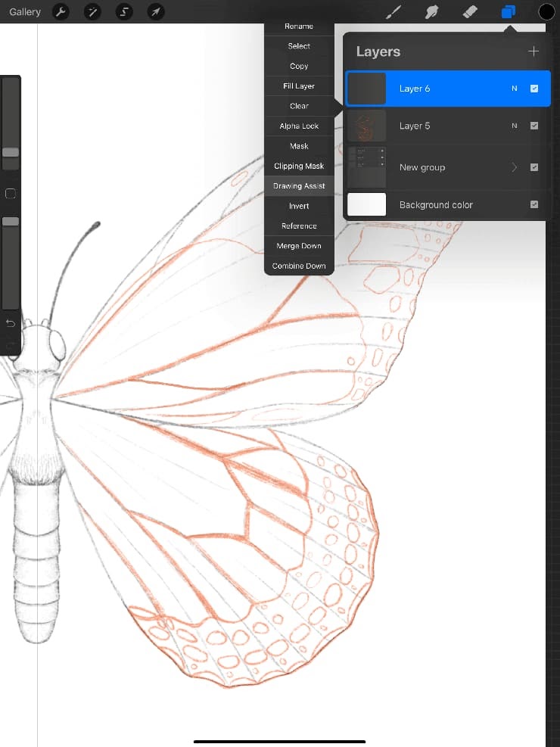
Task: Add a new layer with plus icon
Action: click(x=534, y=51)
